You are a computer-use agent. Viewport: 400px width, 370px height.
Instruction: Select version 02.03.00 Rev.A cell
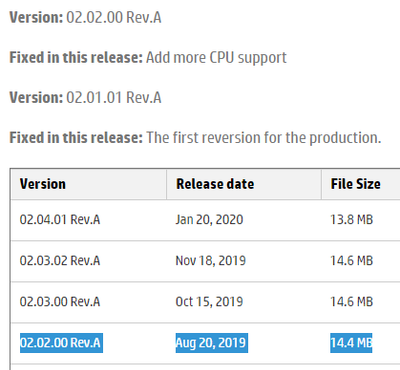tap(60, 302)
